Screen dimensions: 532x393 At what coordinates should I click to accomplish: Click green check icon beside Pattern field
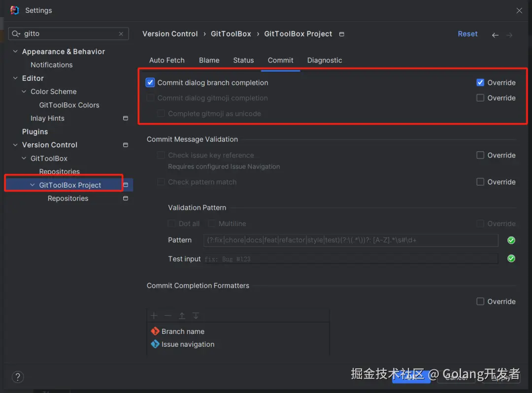pyautogui.click(x=511, y=240)
